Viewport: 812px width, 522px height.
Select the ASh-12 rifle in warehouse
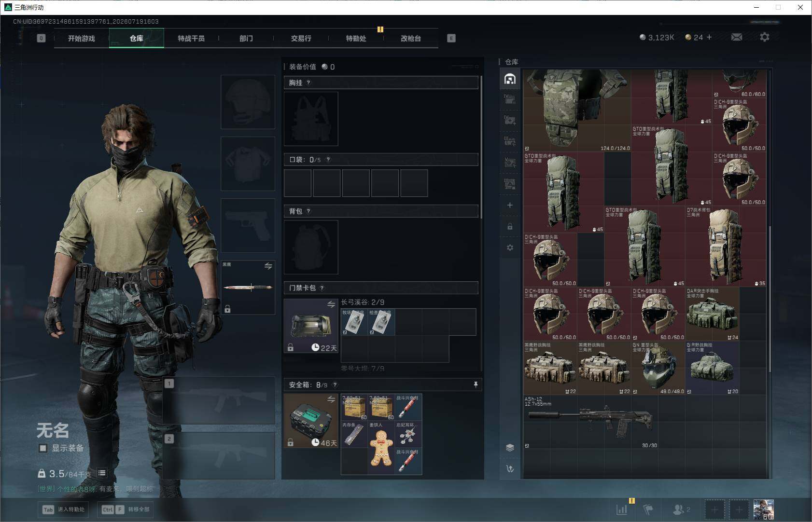click(590, 422)
